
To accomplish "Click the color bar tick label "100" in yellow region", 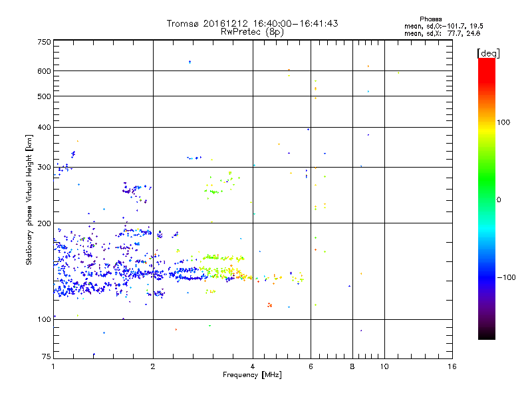I will click(x=503, y=122).
